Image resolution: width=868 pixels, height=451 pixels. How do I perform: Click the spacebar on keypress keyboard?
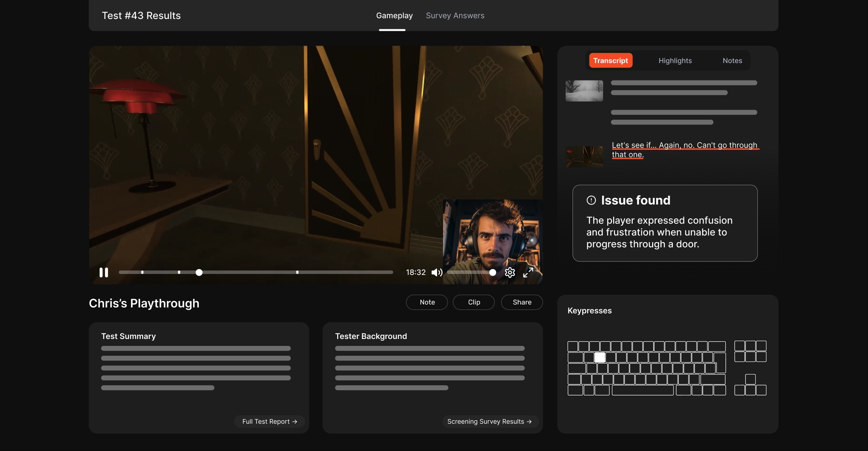(642, 390)
